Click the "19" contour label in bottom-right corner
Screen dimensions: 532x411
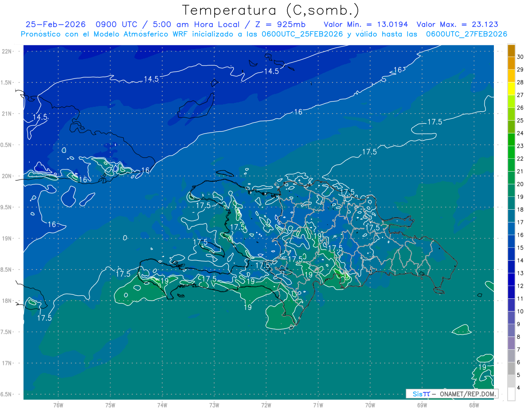pyautogui.click(x=482, y=367)
